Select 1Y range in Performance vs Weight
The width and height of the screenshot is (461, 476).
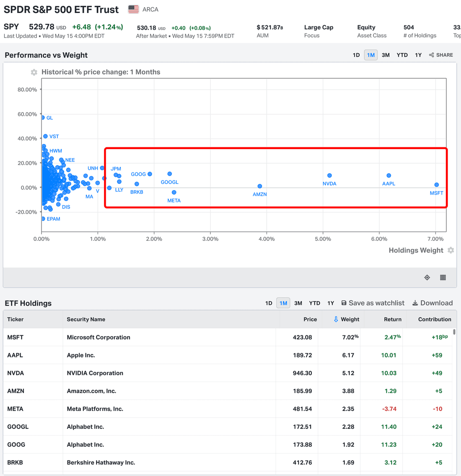[x=418, y=55]
